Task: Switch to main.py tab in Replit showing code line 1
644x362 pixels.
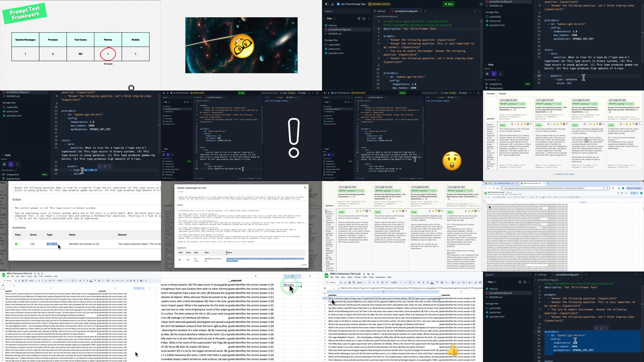Action: tap(380, 11)
